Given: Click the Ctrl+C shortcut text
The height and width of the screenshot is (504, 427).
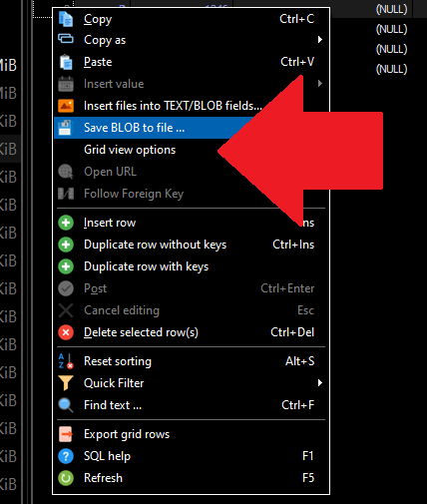Looking at the screenshot, I should click(x=296, y=19).
